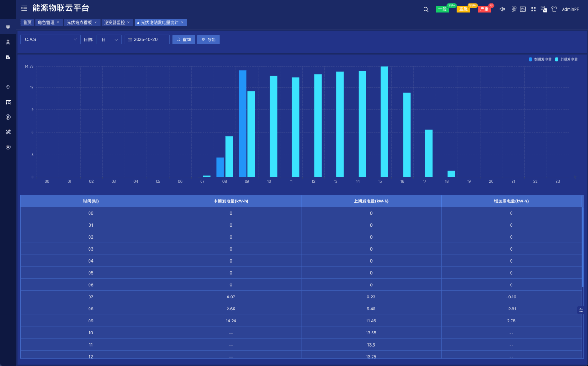Expand the C.A.S station dropdown
This screenshot has height=366, width=588.
pyautogui.click(x=51, y=40)
